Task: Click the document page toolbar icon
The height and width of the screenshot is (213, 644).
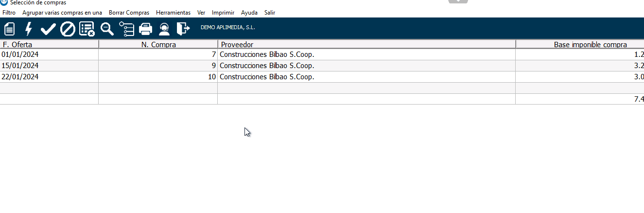Action: (x=10, y=29)
